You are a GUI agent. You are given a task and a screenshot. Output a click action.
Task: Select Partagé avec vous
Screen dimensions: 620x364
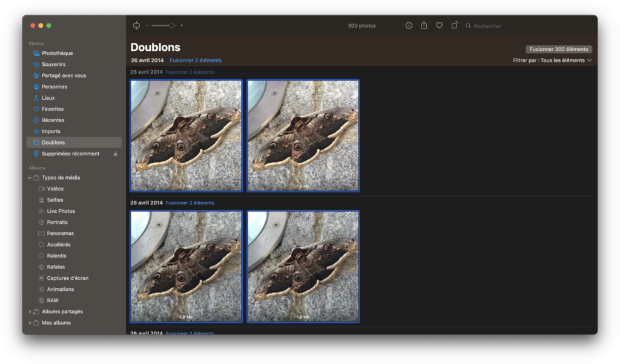[74, 76]
